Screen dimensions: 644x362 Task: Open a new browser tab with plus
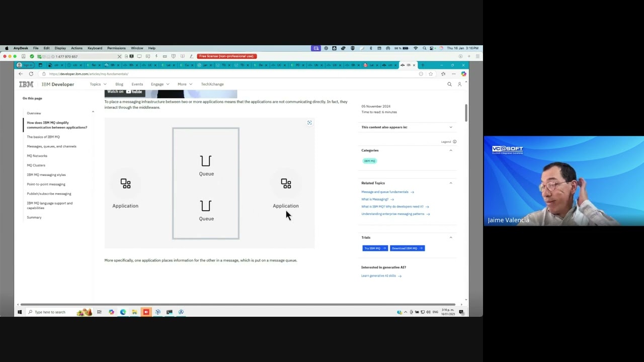[x=423, y=65]
